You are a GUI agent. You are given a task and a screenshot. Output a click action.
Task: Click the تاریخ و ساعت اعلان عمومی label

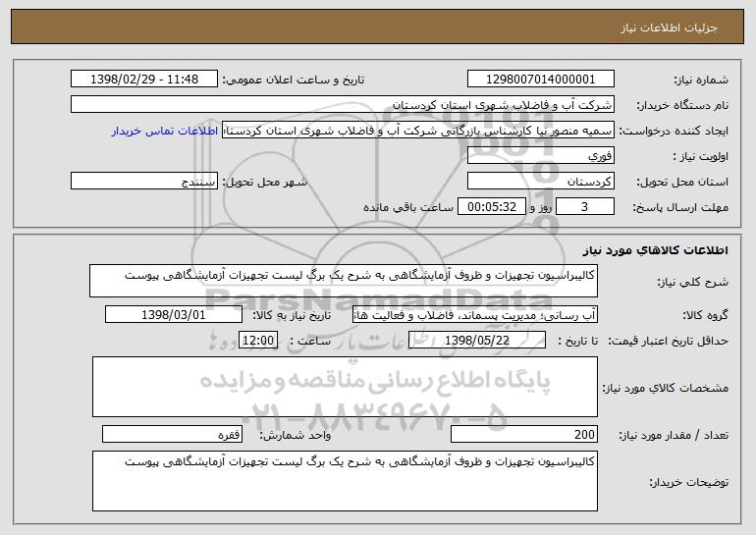pyautogui.click(x=294, y=80)
